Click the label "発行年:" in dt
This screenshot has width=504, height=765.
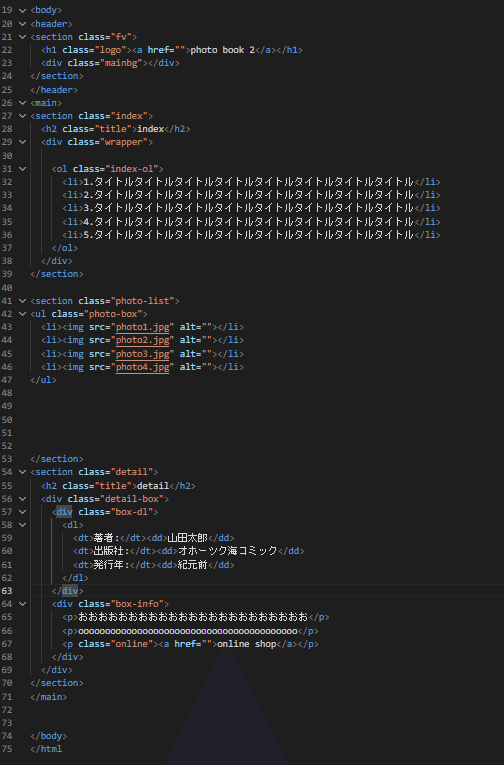tap(111, 565)
